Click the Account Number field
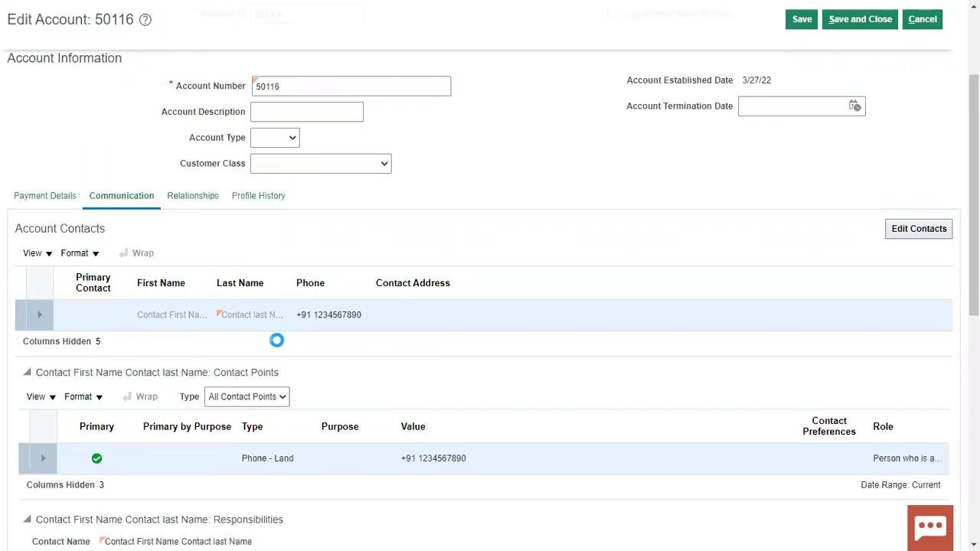This screenshot has height=551, width=980. (351, 86)
